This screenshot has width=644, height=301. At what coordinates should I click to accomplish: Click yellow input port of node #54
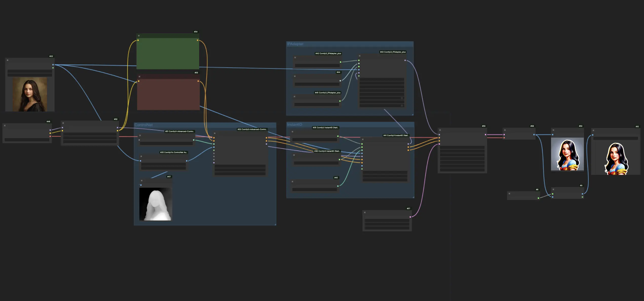click(138, 40)
